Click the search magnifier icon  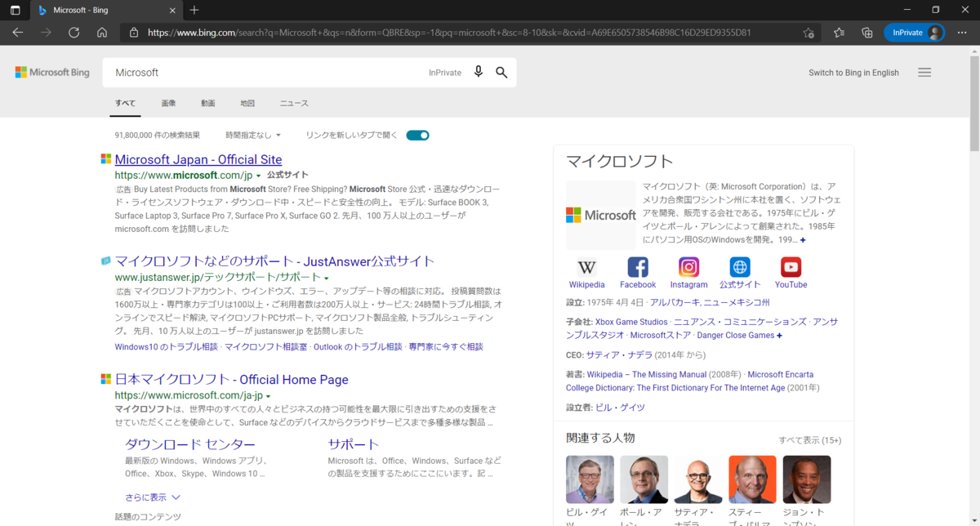tap(501, 72)
